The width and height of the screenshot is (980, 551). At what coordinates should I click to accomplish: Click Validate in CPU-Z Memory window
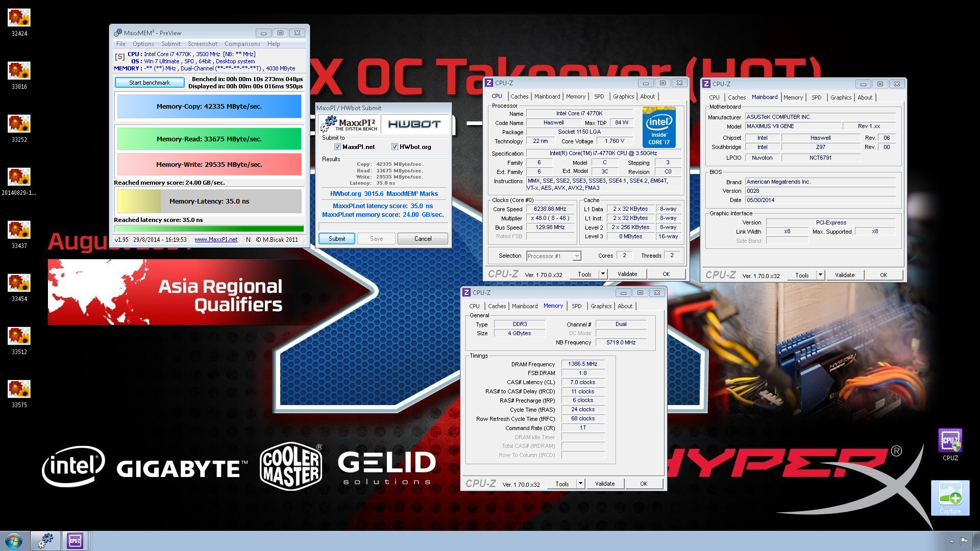coord(605,484)
